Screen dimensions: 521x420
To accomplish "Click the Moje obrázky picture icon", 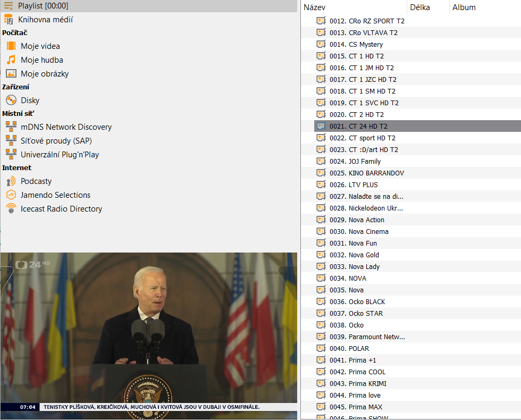I will pos(11,74).
